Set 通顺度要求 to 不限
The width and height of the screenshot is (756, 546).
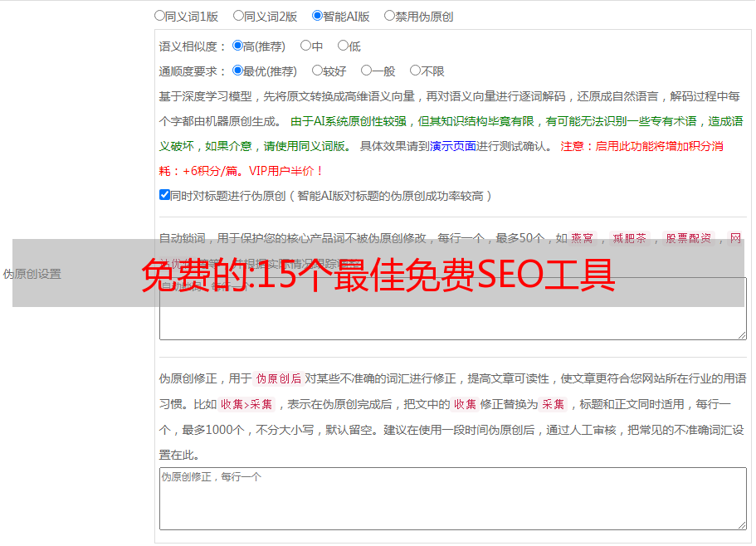(x=415, y=71)
